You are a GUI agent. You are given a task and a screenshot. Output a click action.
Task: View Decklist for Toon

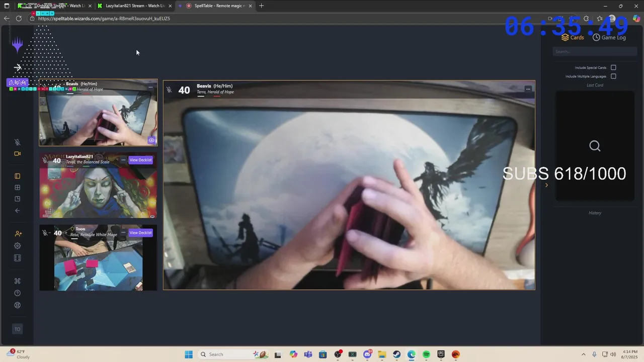pyautogui.click(x=140, y=233)
